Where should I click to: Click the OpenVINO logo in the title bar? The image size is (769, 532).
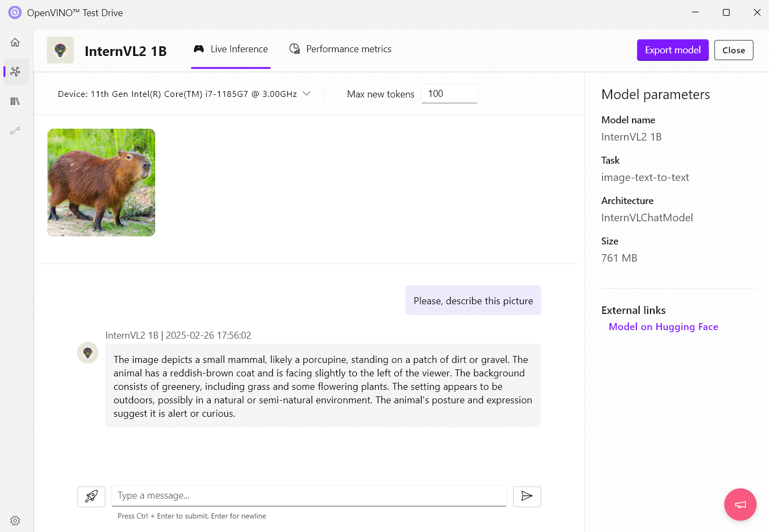click(x=14, y=12)
